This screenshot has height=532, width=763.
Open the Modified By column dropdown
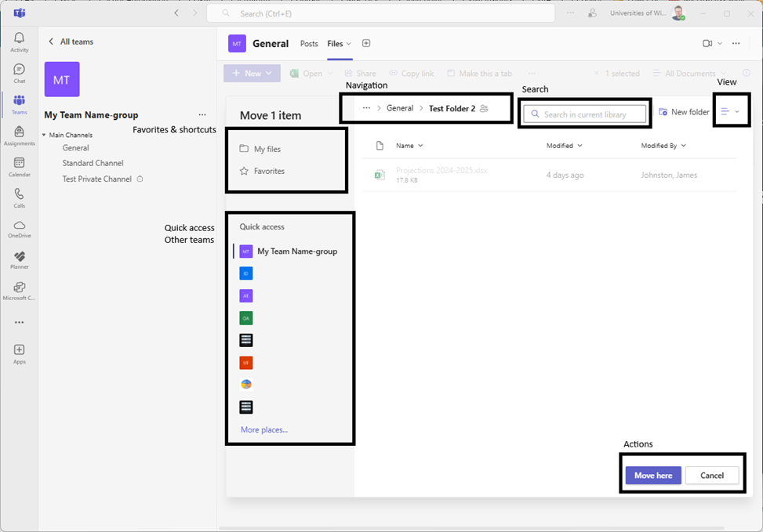point(663,146)
